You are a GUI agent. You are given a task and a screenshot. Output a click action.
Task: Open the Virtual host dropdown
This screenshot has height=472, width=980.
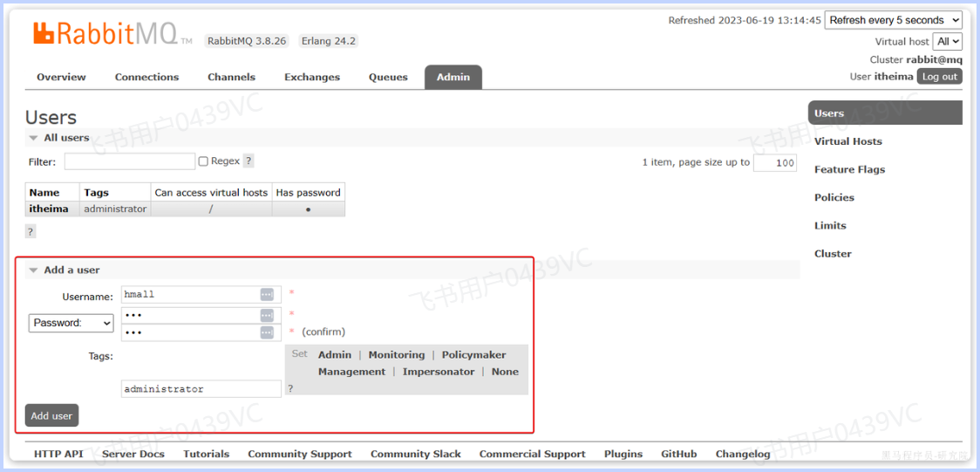click(948, 42)
